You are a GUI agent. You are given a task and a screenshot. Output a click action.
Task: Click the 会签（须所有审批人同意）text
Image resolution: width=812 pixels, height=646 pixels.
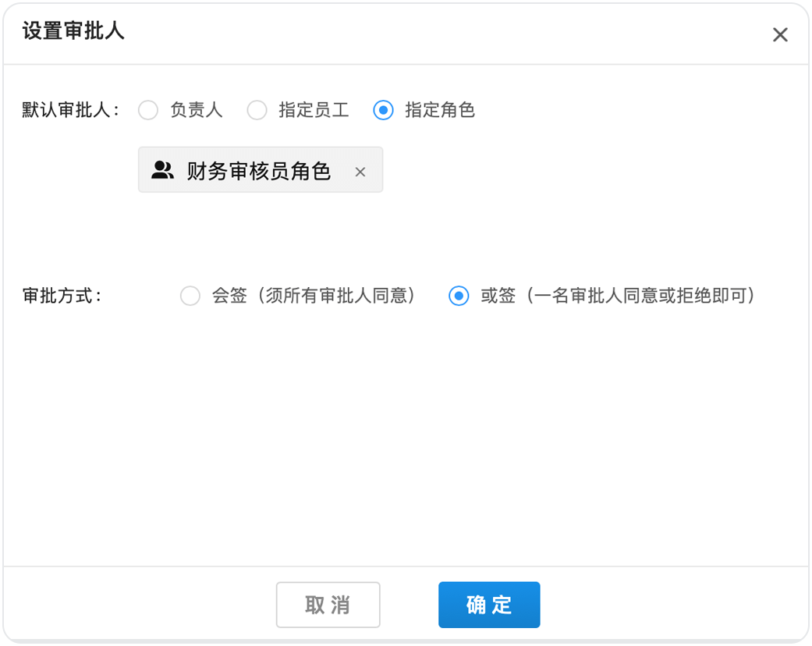[x=314, y=296]
